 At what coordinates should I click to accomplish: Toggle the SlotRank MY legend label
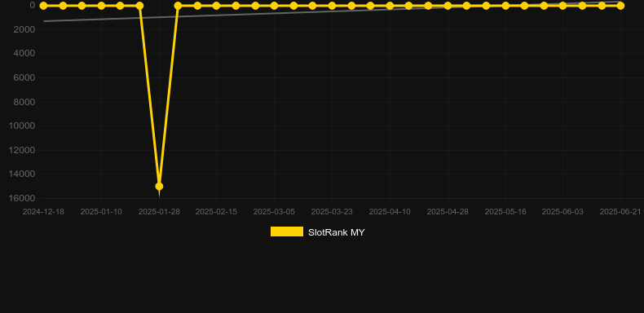pyautogui.click(x=337, y=232)
